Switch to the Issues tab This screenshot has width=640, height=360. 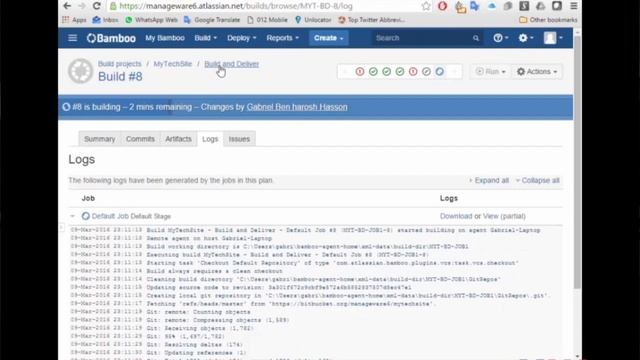click(x=239, y=139)
